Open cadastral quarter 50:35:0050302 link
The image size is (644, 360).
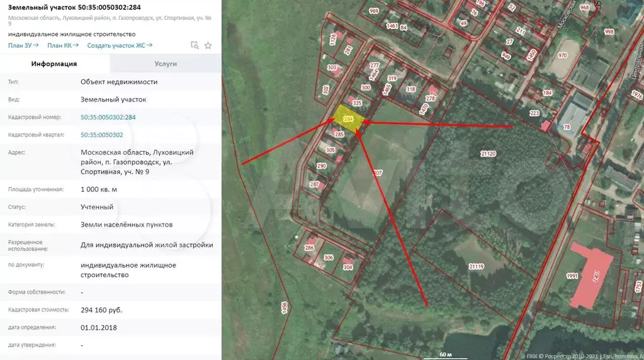pyautogui.click(x=102, y=135)
